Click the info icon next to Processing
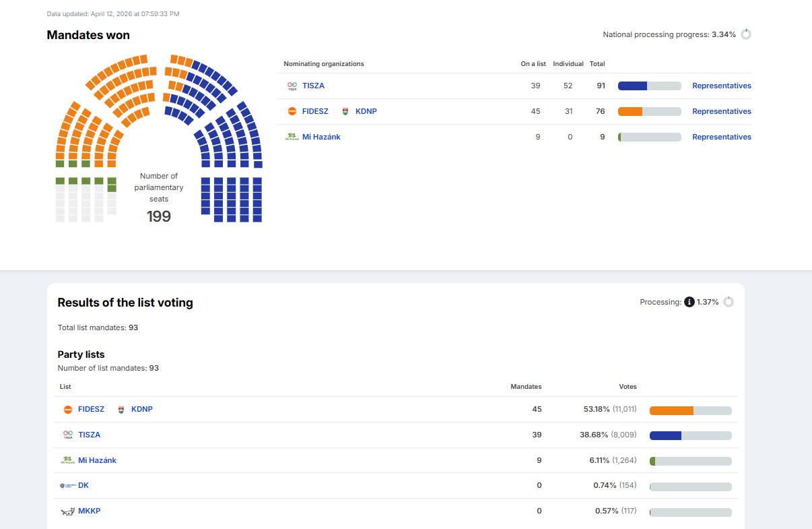The width and height of the screenshot is (812, 529). [x=689, y=302]
